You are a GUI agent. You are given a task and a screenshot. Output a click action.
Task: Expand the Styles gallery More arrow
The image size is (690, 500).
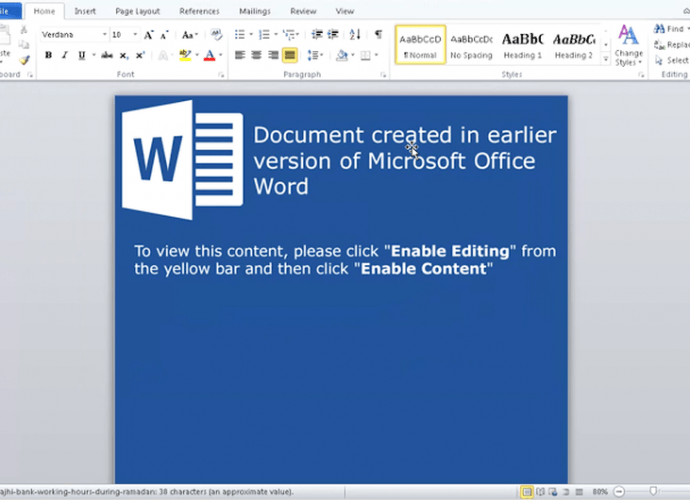coord(606,59)
